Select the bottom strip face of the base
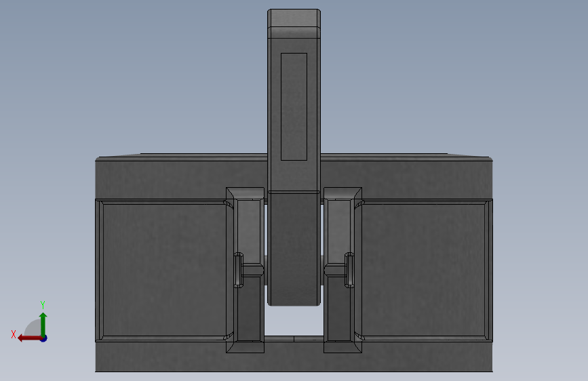 pos(294,357)
